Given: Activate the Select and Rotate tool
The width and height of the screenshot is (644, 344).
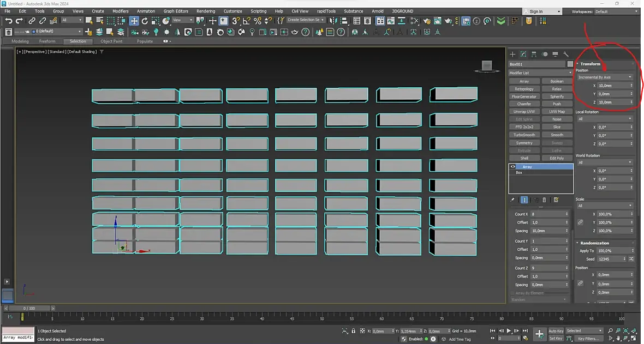Looking at the screenshot, I should point(145,21).
